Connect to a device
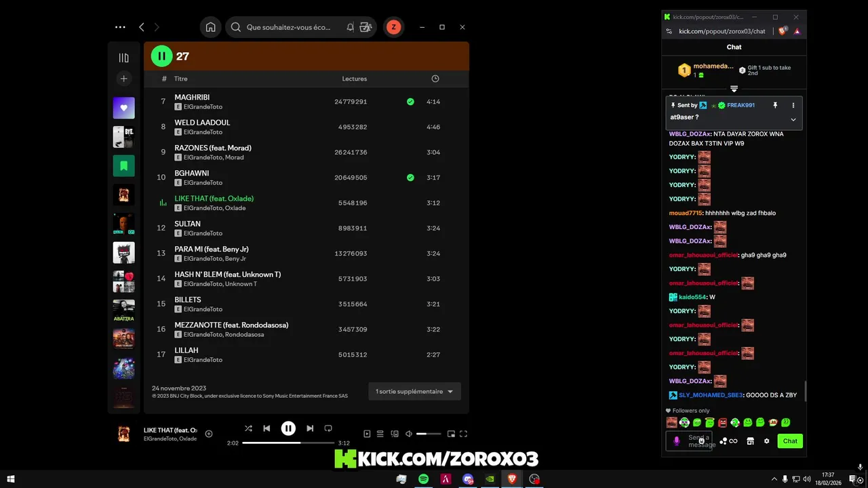The height and width of the screenshot is (488, 868). click(395, 434)
